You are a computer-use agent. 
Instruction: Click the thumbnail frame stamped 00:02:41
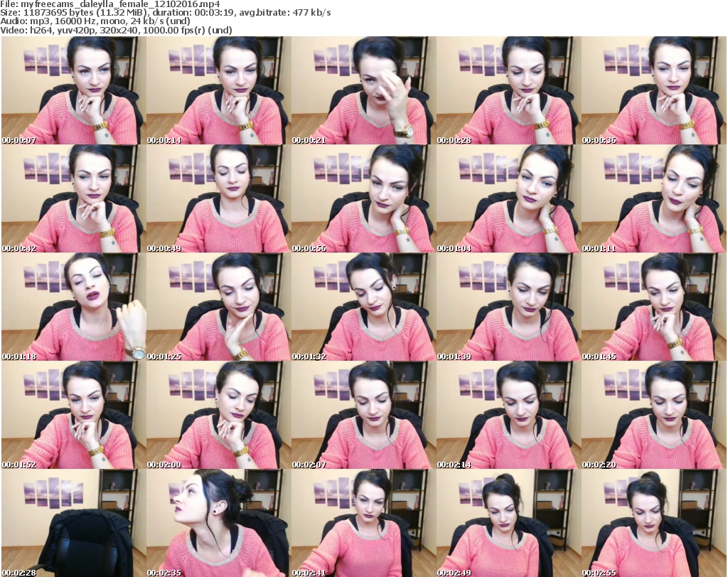pos(363,523)
